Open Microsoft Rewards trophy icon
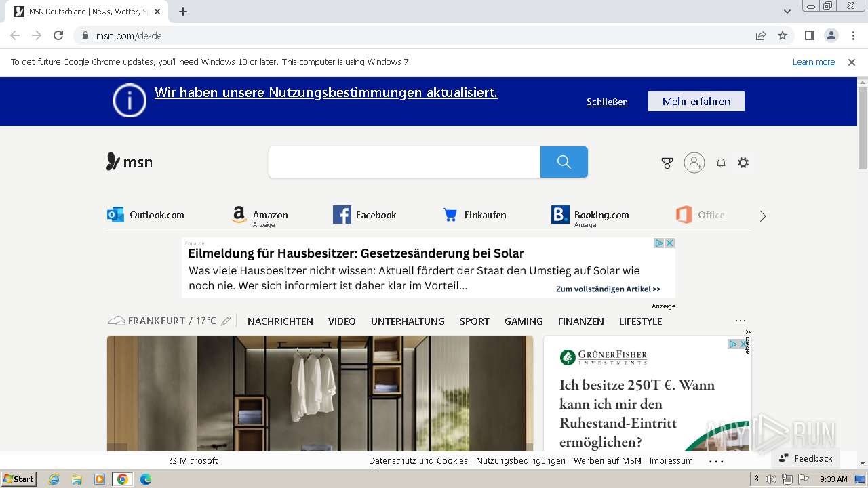This screenshot has height=488, width=868. tap(667, 163)
